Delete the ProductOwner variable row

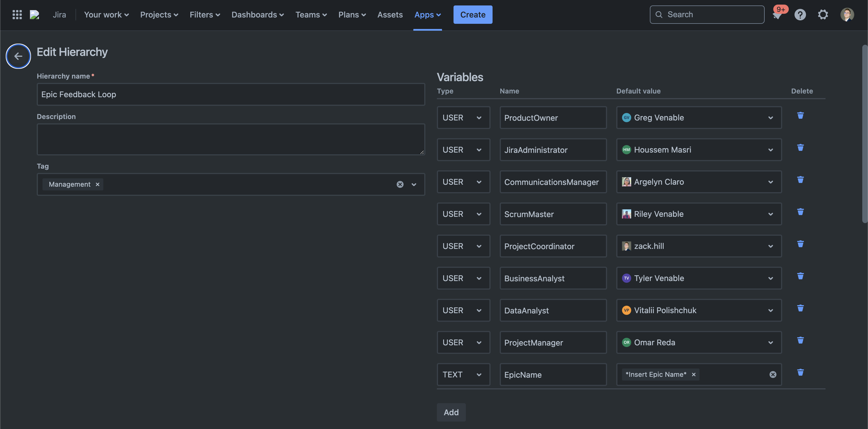pos(800,116)
